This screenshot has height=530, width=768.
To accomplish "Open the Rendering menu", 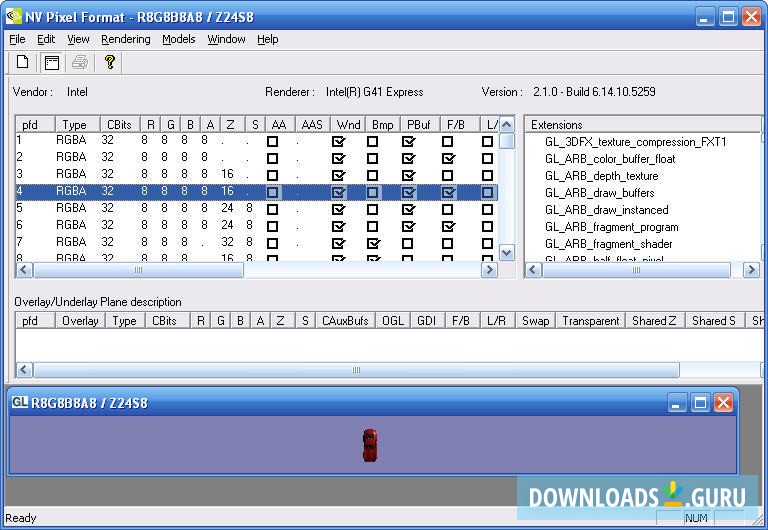I will pyautogui.click(x=126, y=39).
